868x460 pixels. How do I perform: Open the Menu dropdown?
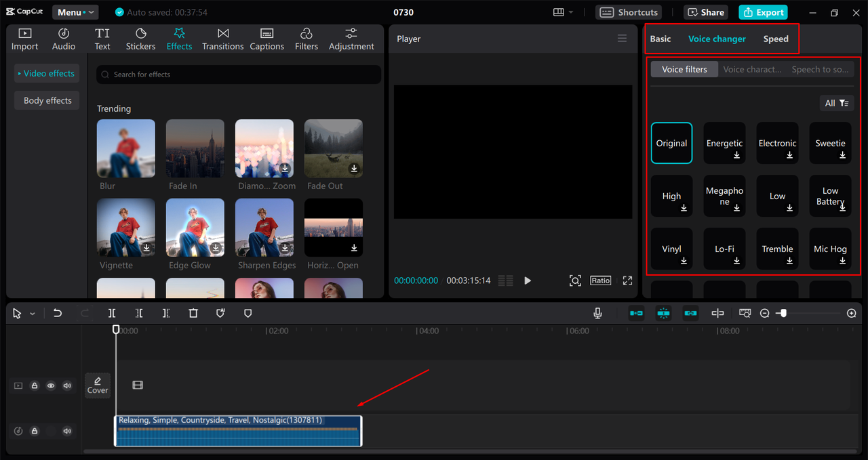coord(75,12)
